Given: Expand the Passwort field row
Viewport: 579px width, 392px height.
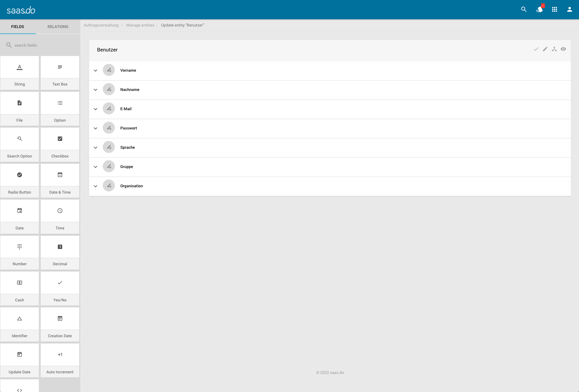Looking at the screenshot, I should [x=96, y=128].
